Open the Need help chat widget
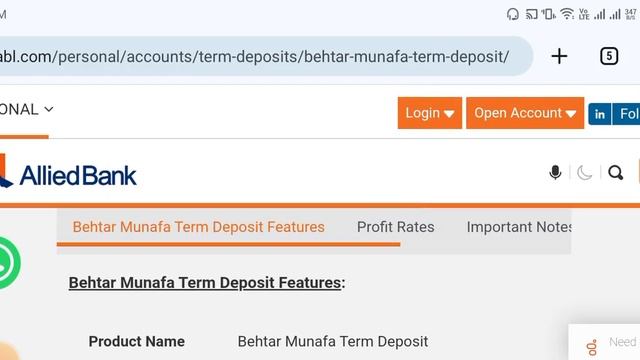Viewport: 640px width, 360px height. [604, 342]
